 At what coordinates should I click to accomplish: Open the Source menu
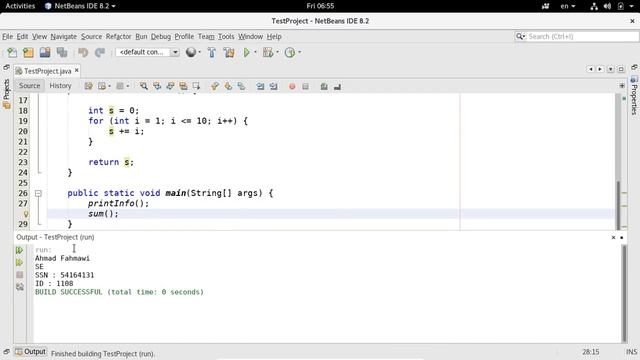click(91, 36)
